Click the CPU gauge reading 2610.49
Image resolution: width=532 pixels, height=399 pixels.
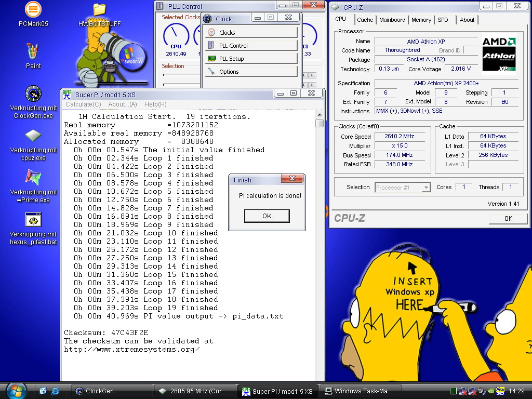coord(176,54)
